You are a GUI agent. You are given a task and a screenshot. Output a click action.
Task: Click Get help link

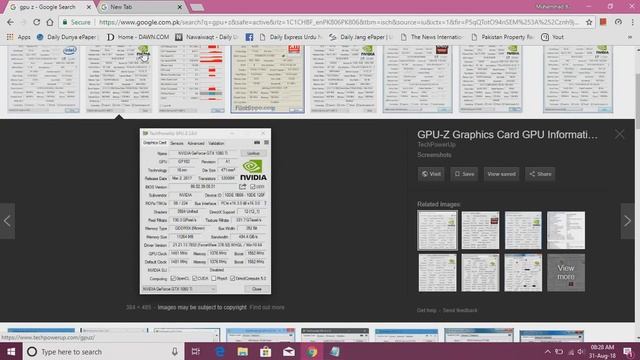pyautogui.click(x=427, y=310)
